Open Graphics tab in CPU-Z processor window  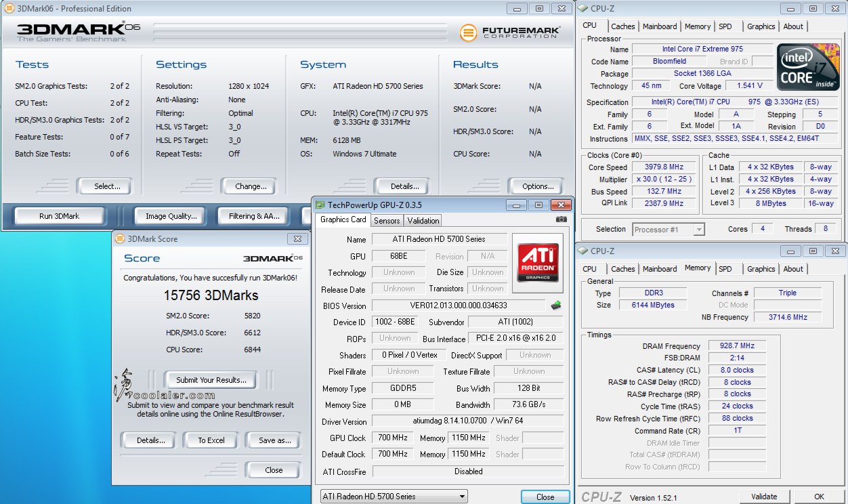point(761,26)
